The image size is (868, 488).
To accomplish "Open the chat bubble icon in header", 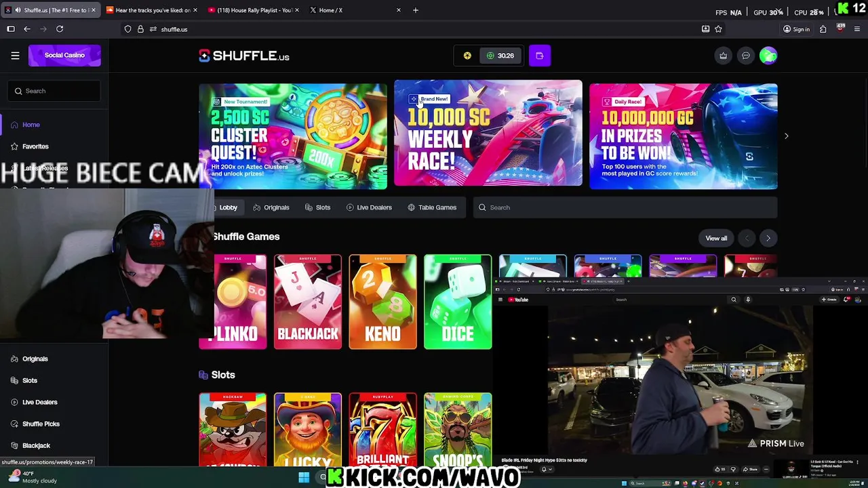I will (746, 56).
